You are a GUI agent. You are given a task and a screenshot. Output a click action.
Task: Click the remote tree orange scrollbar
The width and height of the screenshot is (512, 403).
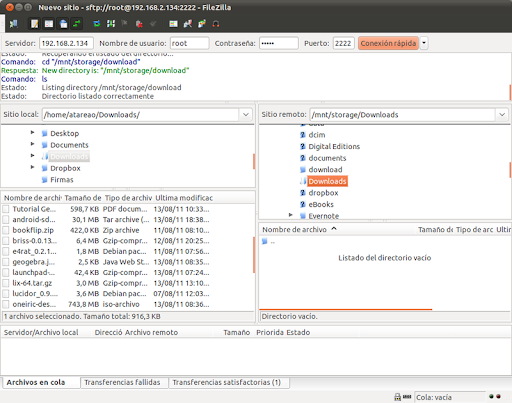point(510,170)
